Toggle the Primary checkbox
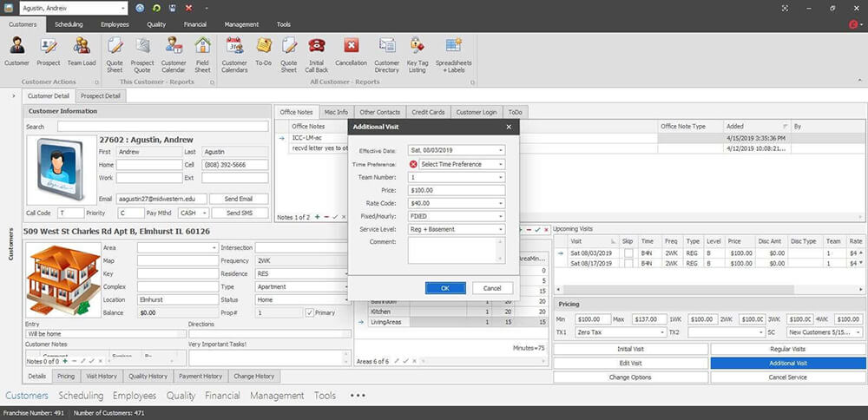This screenshot has height=420, width=868. 310,312
